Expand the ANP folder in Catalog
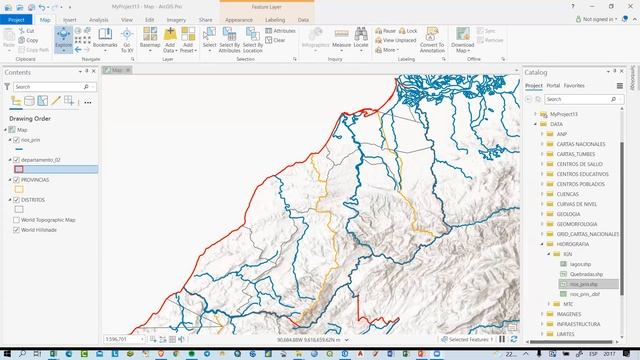 coord(542,134)
